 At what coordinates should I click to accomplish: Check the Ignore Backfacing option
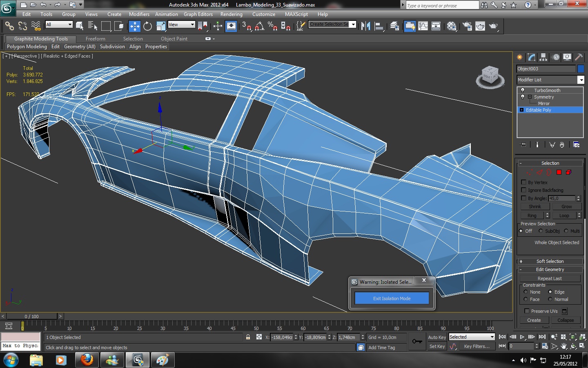point(524,190)
